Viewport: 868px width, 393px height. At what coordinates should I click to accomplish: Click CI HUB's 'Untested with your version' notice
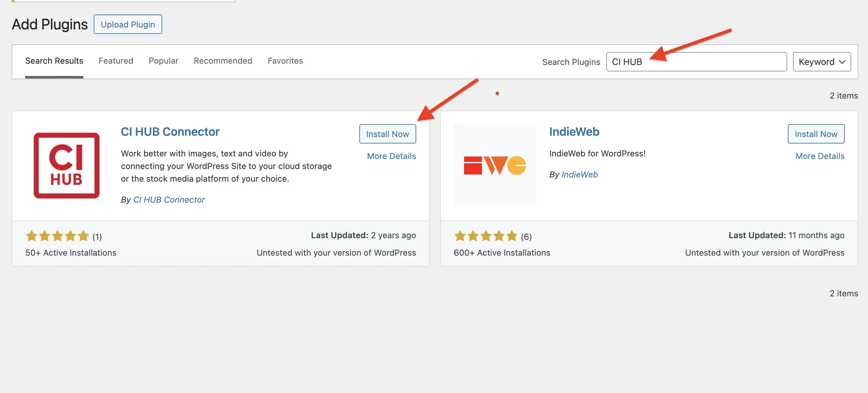(x=336, y=253)
